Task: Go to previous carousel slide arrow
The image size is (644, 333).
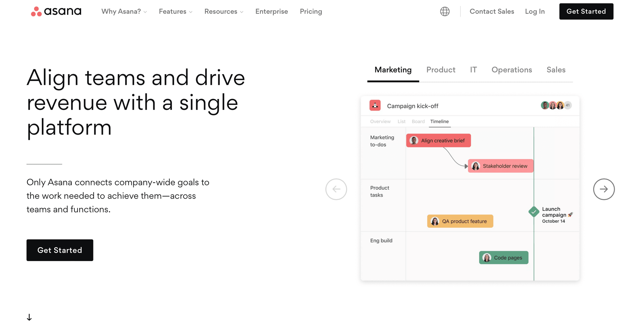Action: pos(336,189)
